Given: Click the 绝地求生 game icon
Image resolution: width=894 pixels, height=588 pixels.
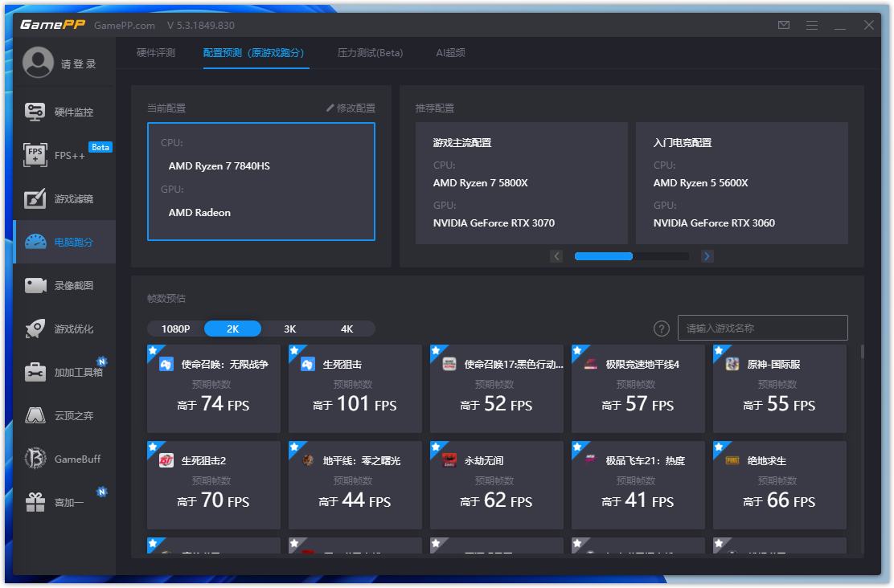Looking at the screenshot, I should point(732,461).
